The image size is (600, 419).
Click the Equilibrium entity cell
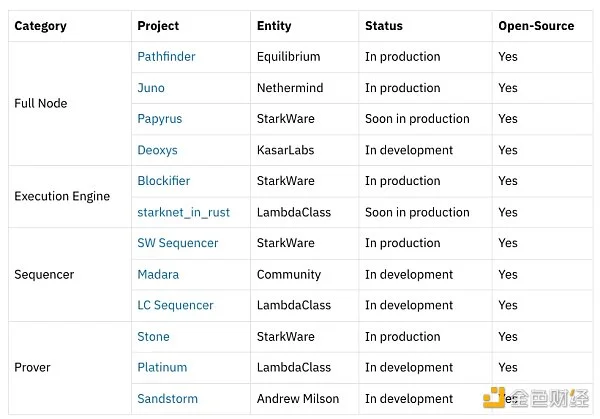click(305, 57)
